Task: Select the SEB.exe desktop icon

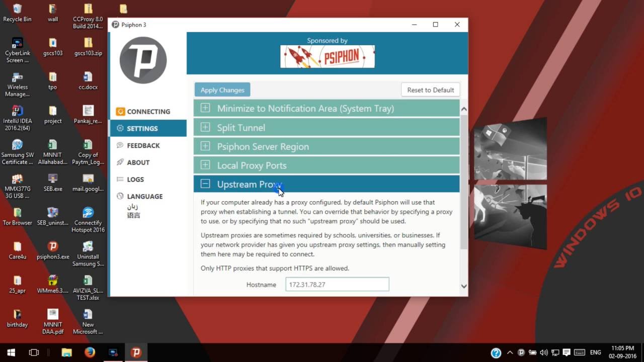Action: (x=53, y=182)
